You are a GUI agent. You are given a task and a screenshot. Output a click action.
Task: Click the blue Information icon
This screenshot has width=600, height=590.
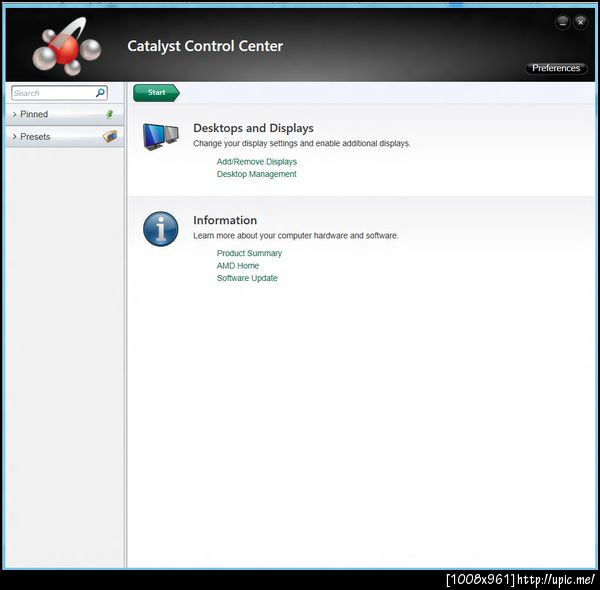point(161,229)
